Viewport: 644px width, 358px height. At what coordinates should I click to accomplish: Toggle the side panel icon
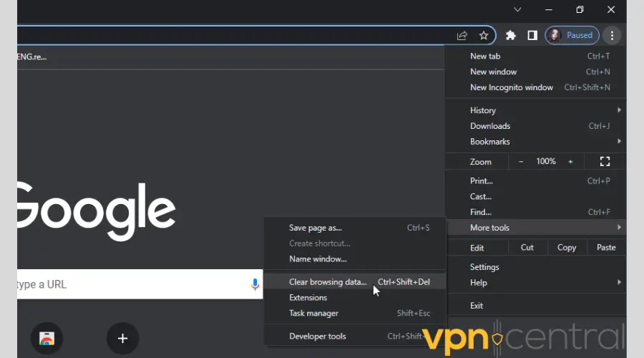pos(532,35)
